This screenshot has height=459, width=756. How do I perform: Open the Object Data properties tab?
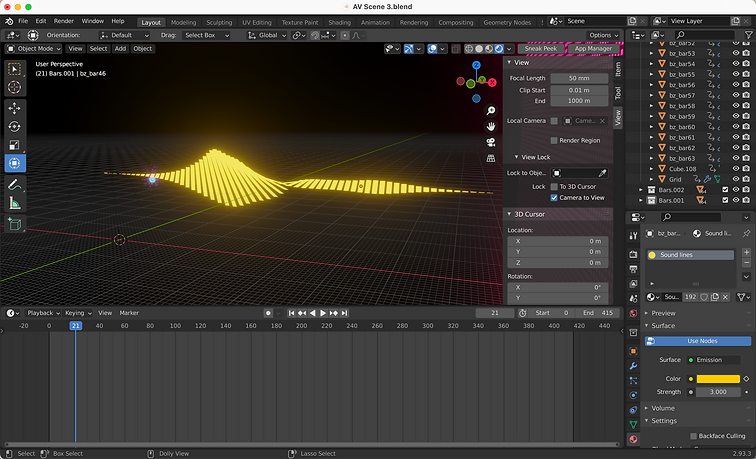[633, 424]
